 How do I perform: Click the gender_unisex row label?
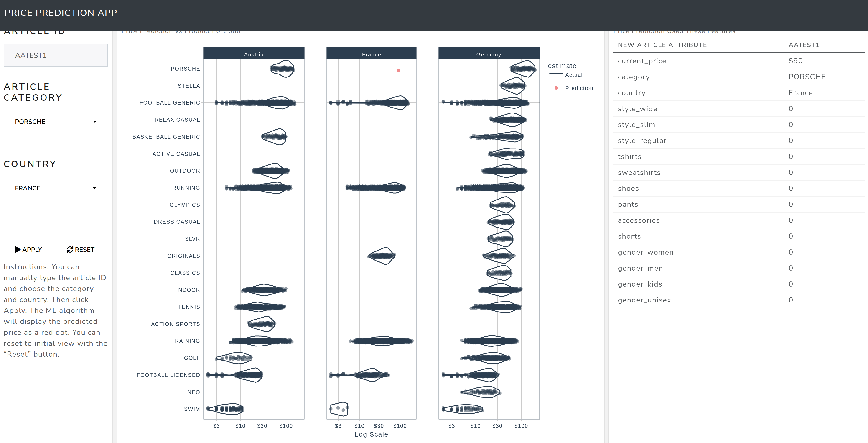[x=644, y=300]
